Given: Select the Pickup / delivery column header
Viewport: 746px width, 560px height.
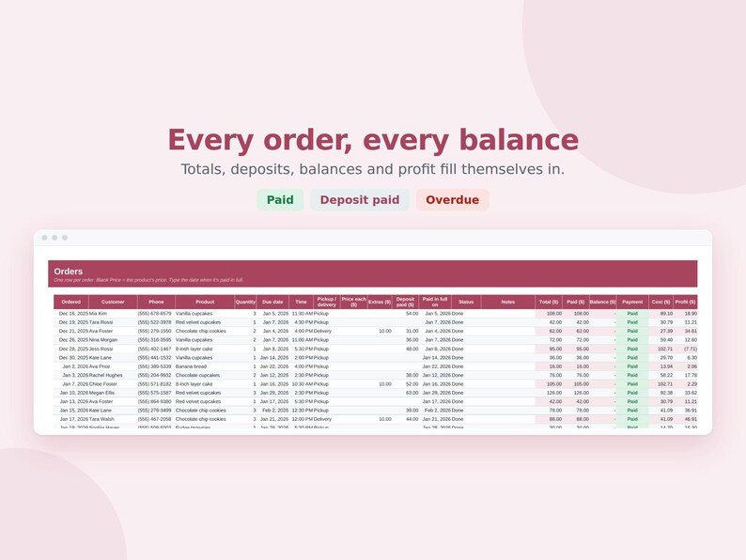Looking at the screenshot, I should [x=327, y=303].
